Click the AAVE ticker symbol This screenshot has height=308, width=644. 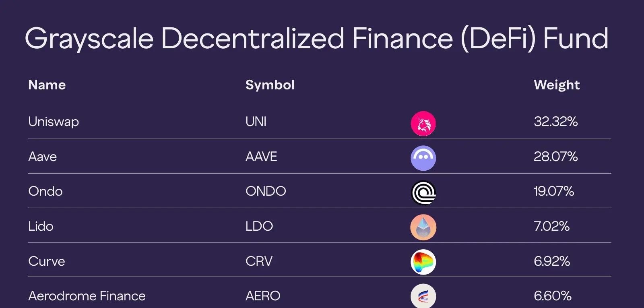pos(261,157)
